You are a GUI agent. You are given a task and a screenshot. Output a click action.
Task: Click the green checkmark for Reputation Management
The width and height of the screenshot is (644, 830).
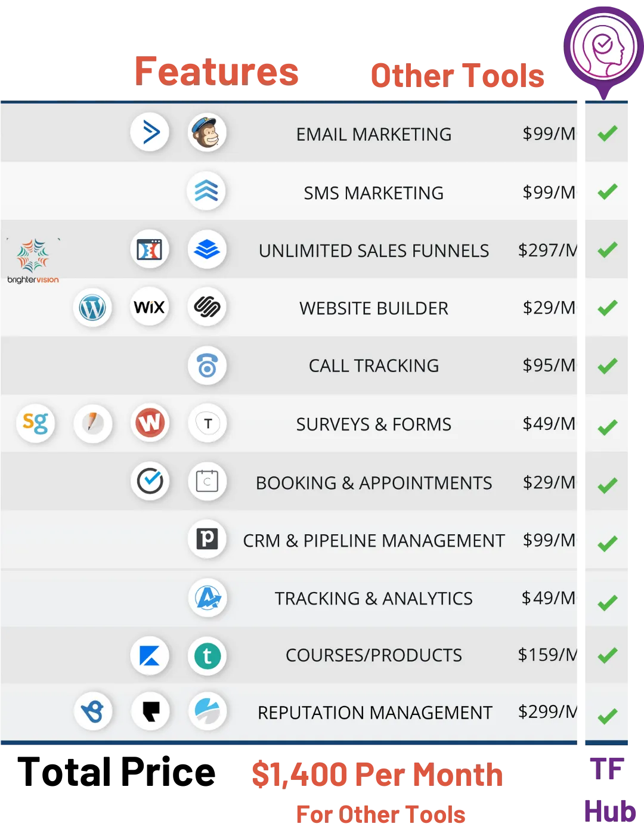click(608, 716)
